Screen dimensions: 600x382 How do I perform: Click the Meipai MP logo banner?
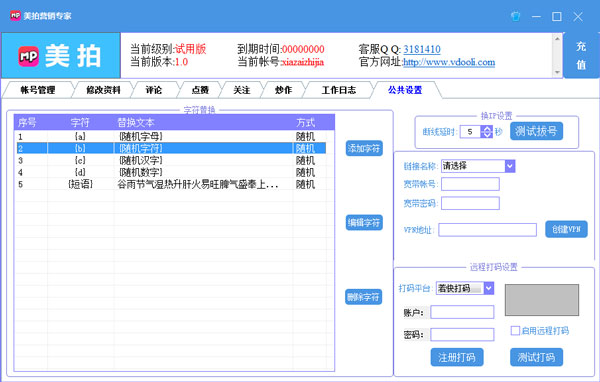61,56
